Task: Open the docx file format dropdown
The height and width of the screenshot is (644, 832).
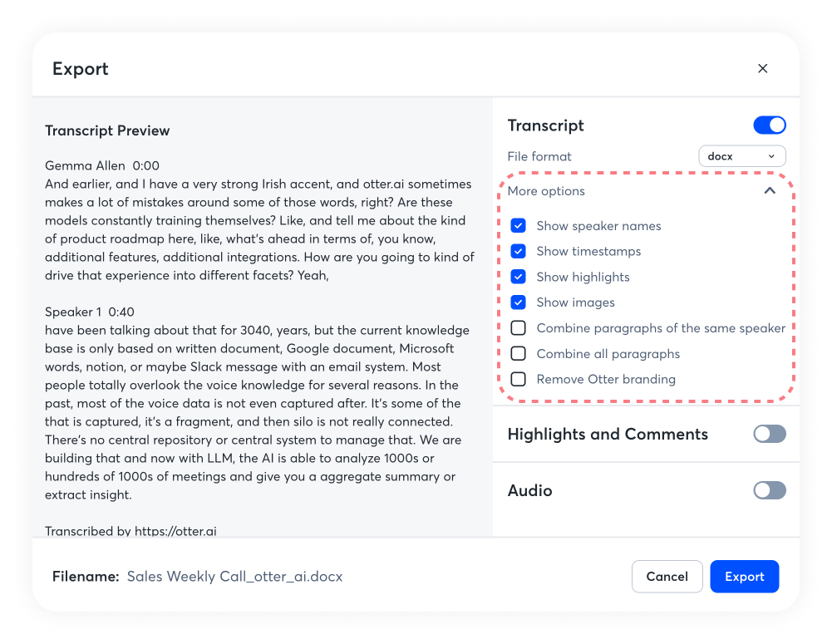Action: pyautogui.click(x=741, y=156)
